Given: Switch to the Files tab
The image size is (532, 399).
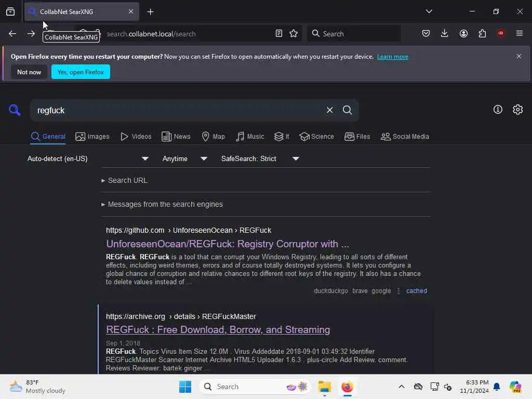Looking at the screenshot, I should coord(357,137).
